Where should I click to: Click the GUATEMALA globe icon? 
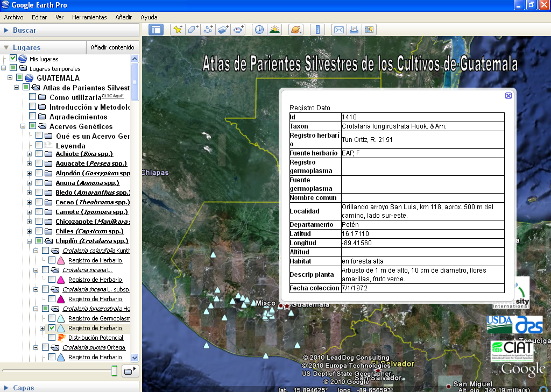(29, 78)
